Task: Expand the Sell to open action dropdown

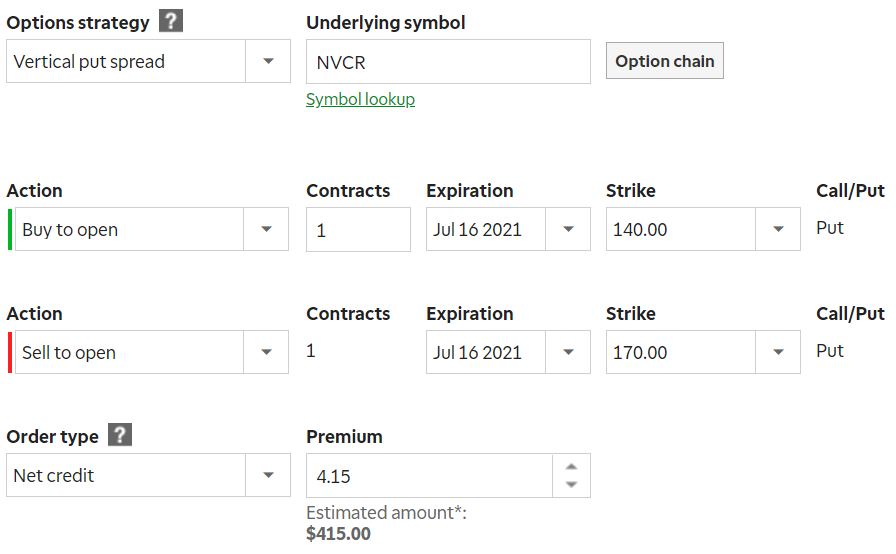Action: [150, 352]
